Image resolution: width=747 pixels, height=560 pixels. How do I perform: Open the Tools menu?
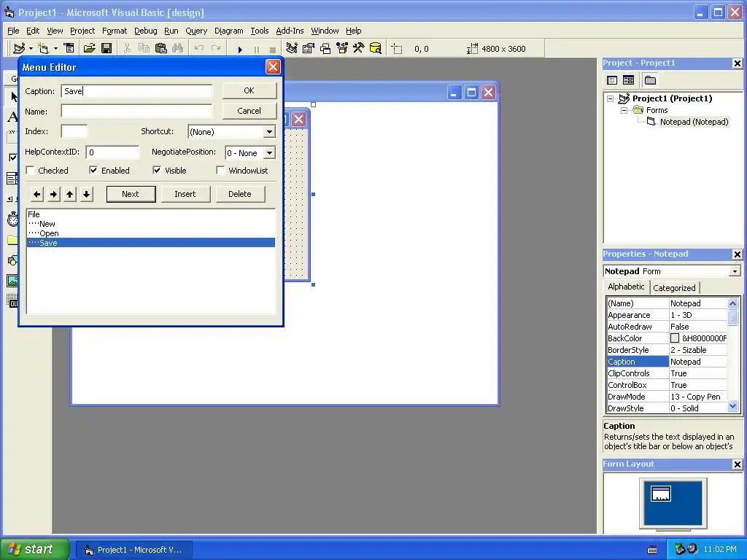tap(260, 31)
